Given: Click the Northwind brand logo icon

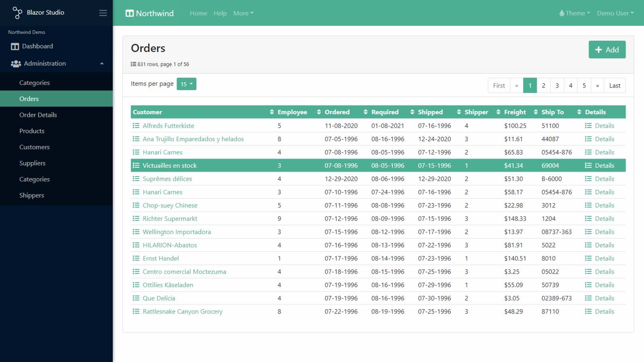Looking at the screenshot, I should [x=130, y=13].
